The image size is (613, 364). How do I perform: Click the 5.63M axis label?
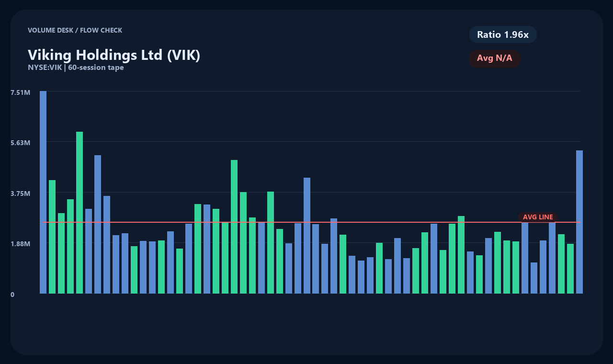[x=21, y=143]
